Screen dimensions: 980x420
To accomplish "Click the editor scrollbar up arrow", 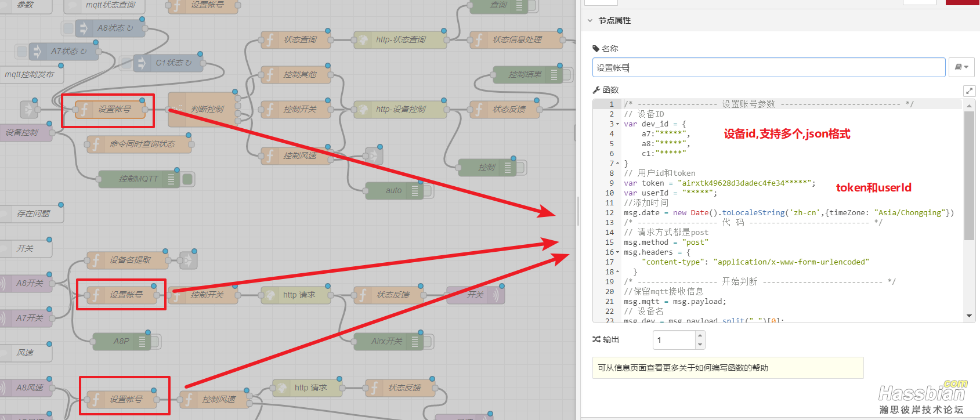I will (x=969, y=106).
